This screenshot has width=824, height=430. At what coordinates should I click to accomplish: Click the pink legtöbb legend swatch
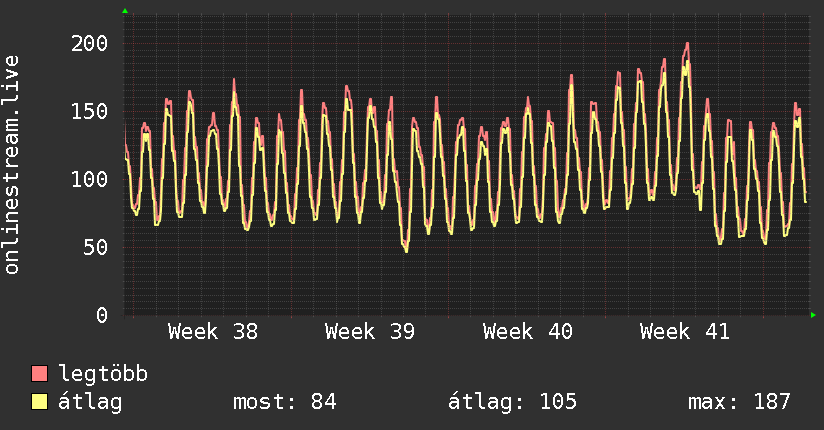[x=39, y=373]
